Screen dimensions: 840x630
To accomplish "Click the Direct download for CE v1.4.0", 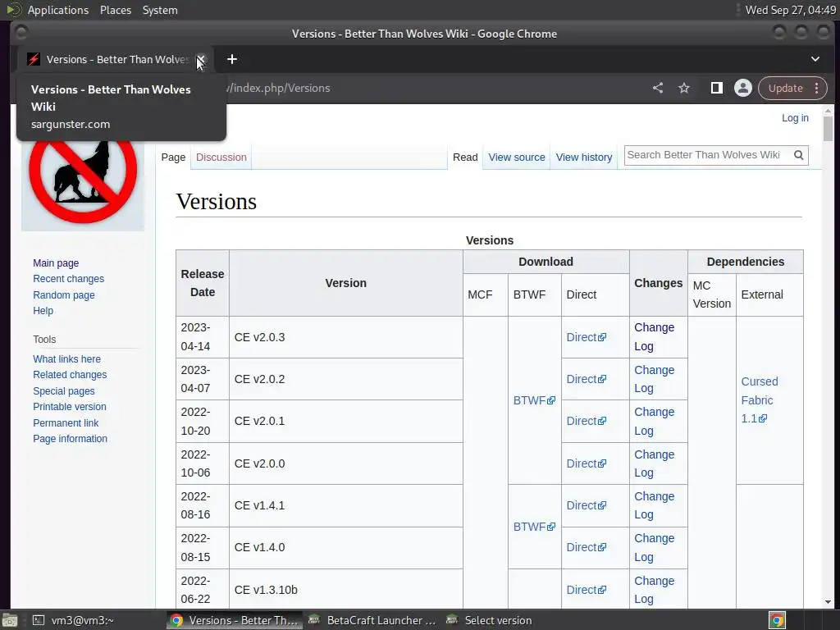I will [586, 547].
